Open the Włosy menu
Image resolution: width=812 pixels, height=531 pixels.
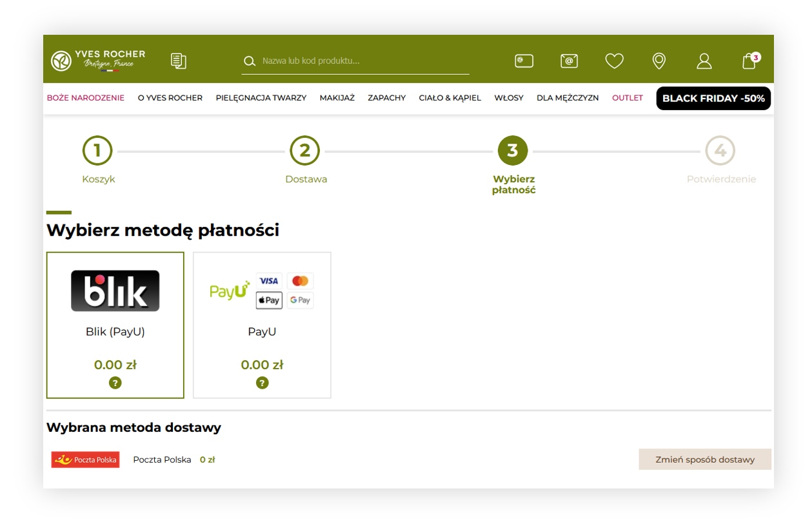(509, 98)
